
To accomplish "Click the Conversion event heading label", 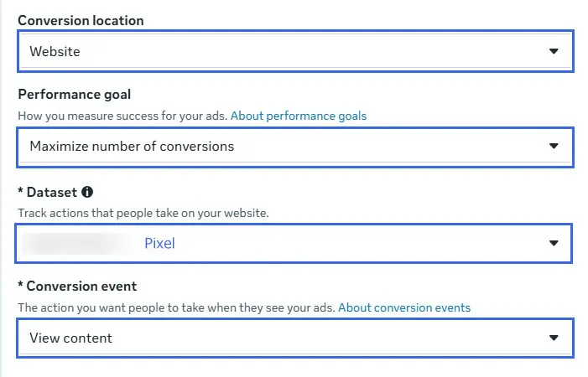I will [81, 287].
